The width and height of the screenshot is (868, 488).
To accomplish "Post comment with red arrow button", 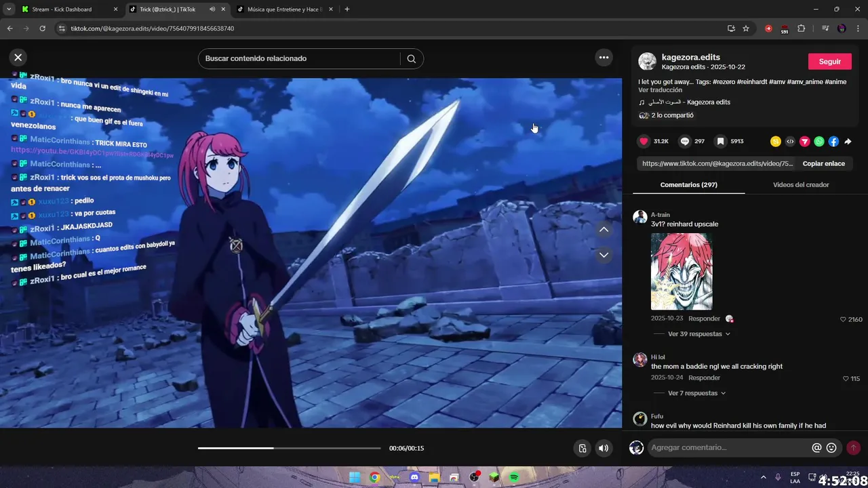I will (x=853, y=447).
